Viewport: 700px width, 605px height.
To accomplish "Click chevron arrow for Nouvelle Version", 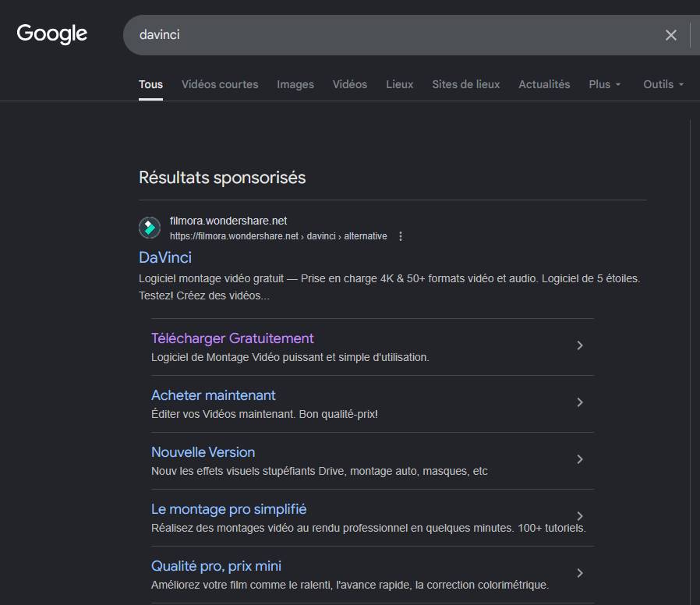I will 579,459.
